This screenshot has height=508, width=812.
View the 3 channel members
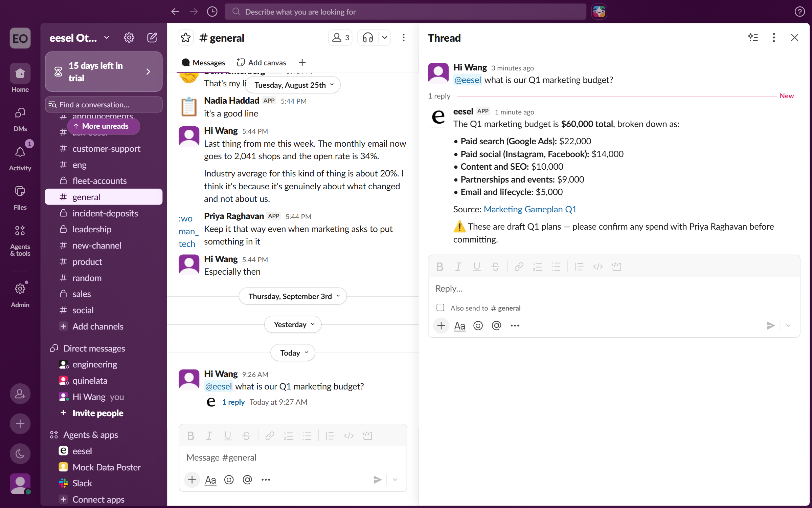(340, 38)
